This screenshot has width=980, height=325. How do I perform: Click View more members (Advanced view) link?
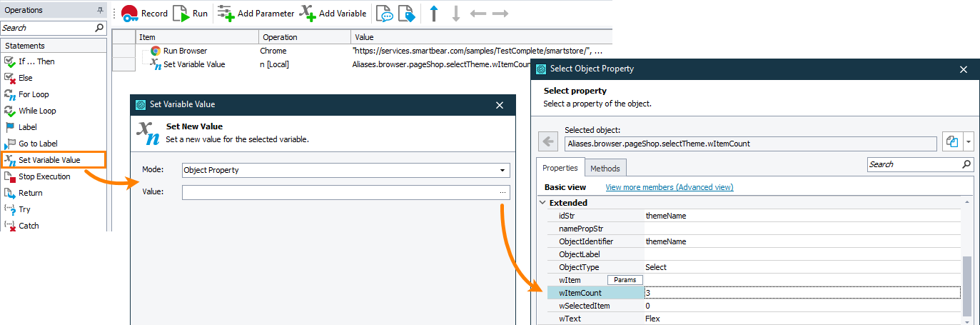click(x=669, y=187)
